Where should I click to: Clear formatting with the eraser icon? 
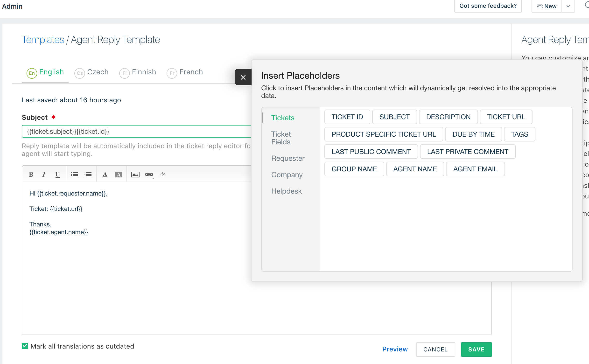[x=162, y=174]
